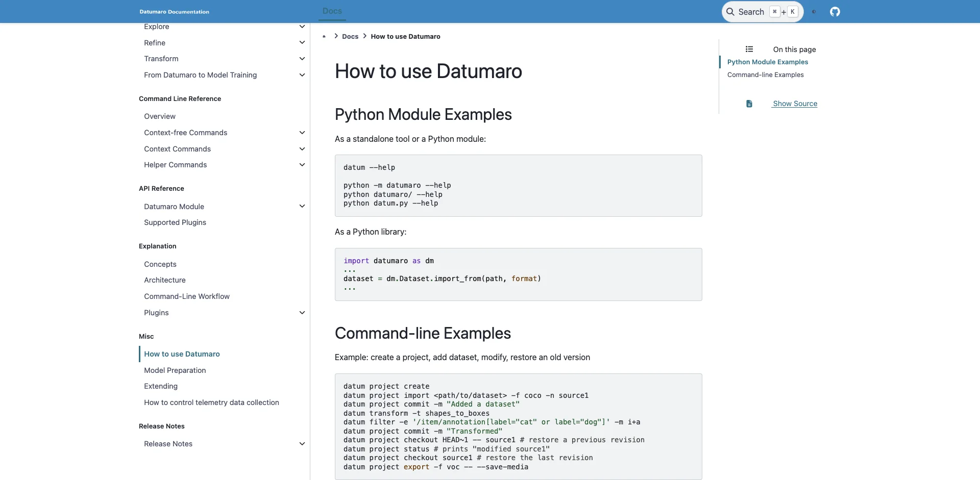Select How to use Datumaro sidebar item
The width and height of the screenshot is (980, 480).
click(x=182, y=354)
